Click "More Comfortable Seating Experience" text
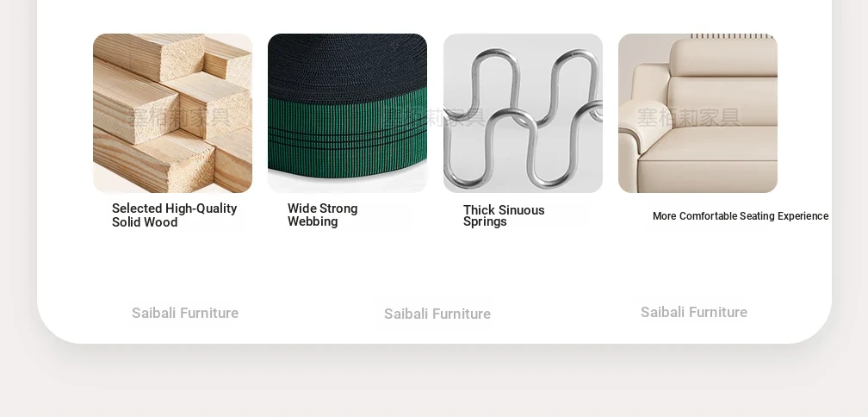Screen dimensions: 868x417 coord(741,216)
